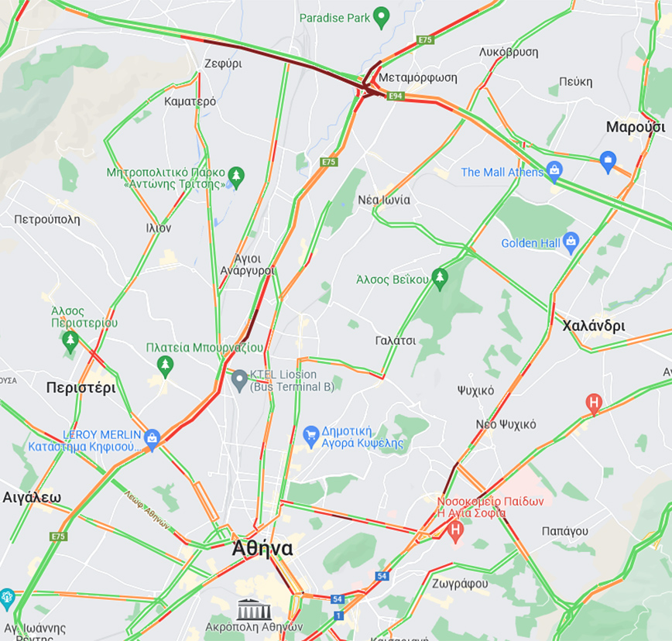Select The Mall Athens shopping bag icon

tap(554, 172)
